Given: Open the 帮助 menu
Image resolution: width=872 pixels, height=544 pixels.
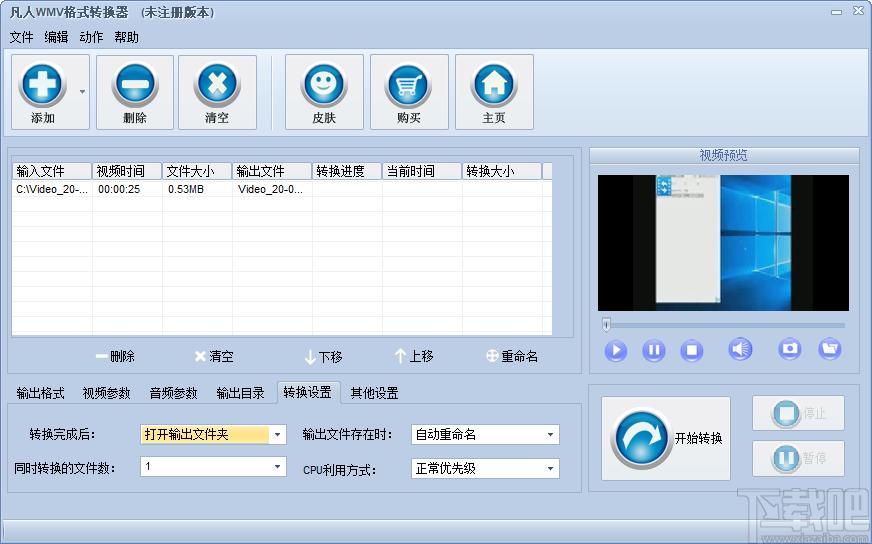Looking at the screenshot, I should (x=126, y=37).
